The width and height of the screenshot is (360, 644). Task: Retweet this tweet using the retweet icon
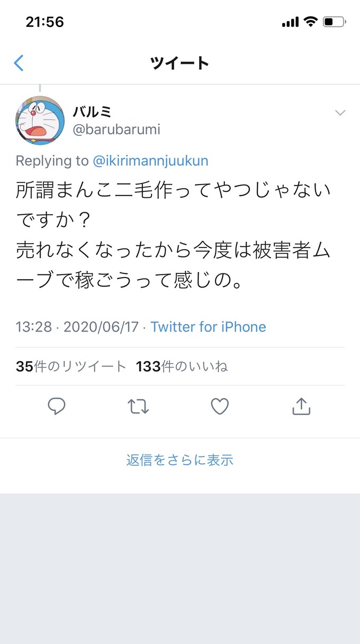(138, 406)
